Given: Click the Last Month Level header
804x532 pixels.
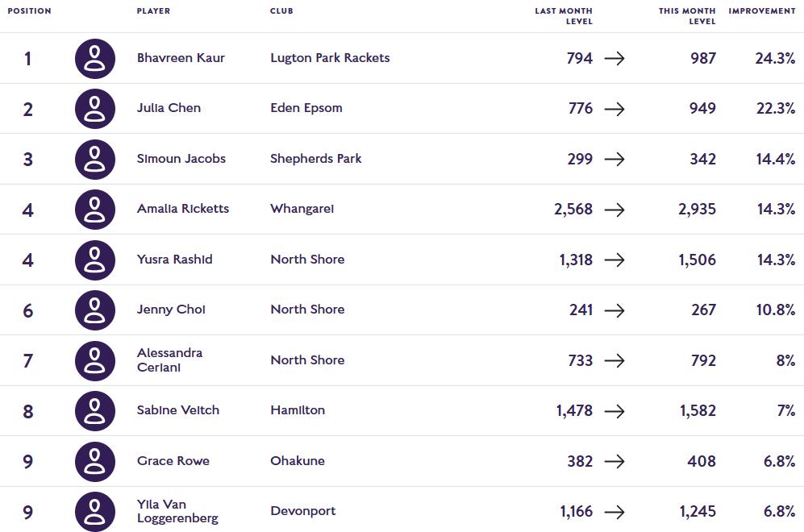Looking at the screenshot, I should point(564,16).
